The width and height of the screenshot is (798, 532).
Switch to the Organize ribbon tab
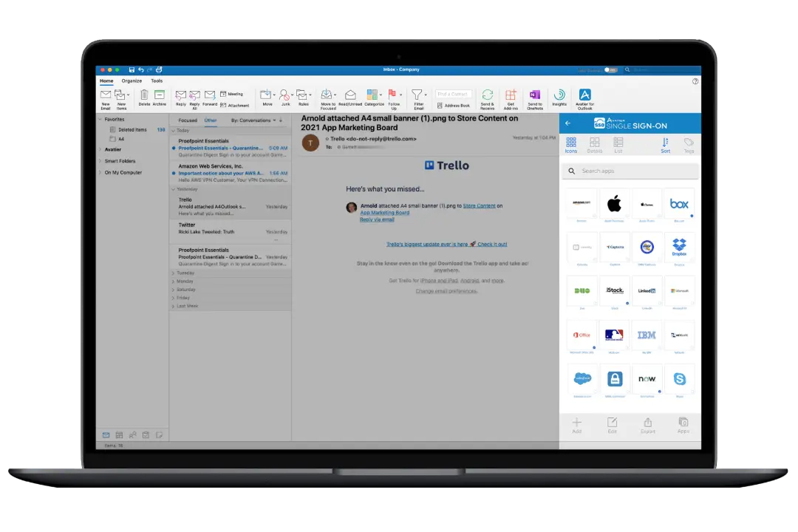tap(132, 81)
